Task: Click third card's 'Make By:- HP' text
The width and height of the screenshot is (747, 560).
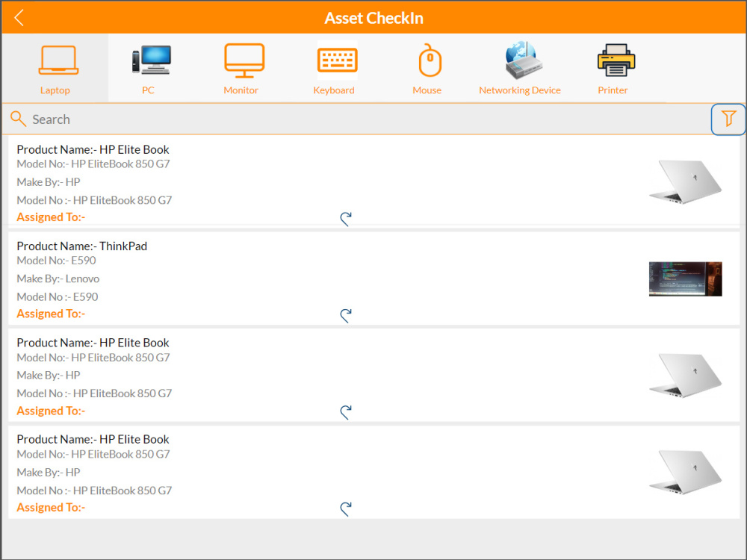Action: coord(49,376)
